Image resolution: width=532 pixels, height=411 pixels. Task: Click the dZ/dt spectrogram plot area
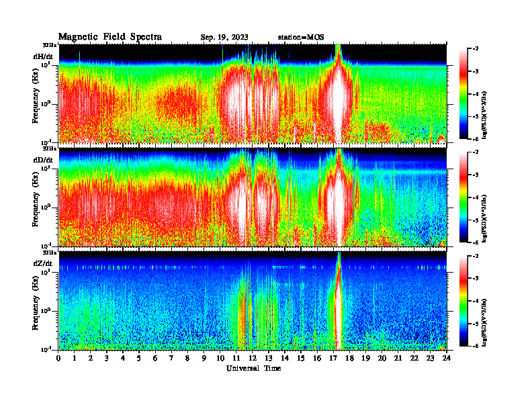pos(253,300)
